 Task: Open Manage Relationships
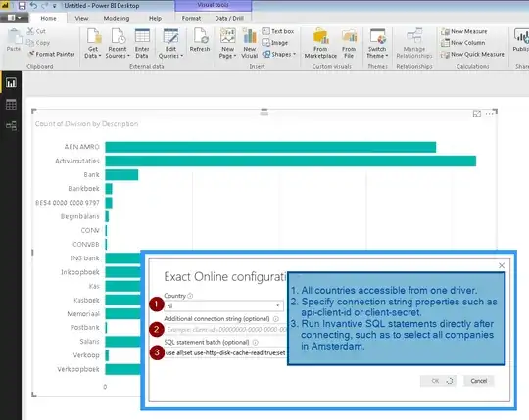414,43
